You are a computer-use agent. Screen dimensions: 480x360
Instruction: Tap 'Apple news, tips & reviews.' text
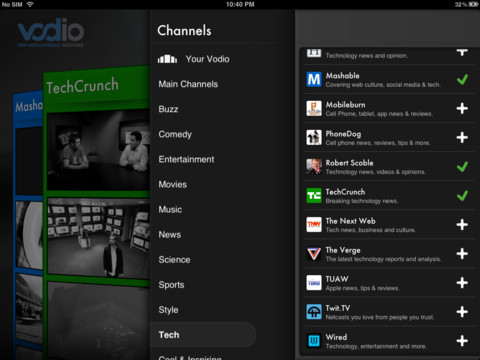click(362, 288)
